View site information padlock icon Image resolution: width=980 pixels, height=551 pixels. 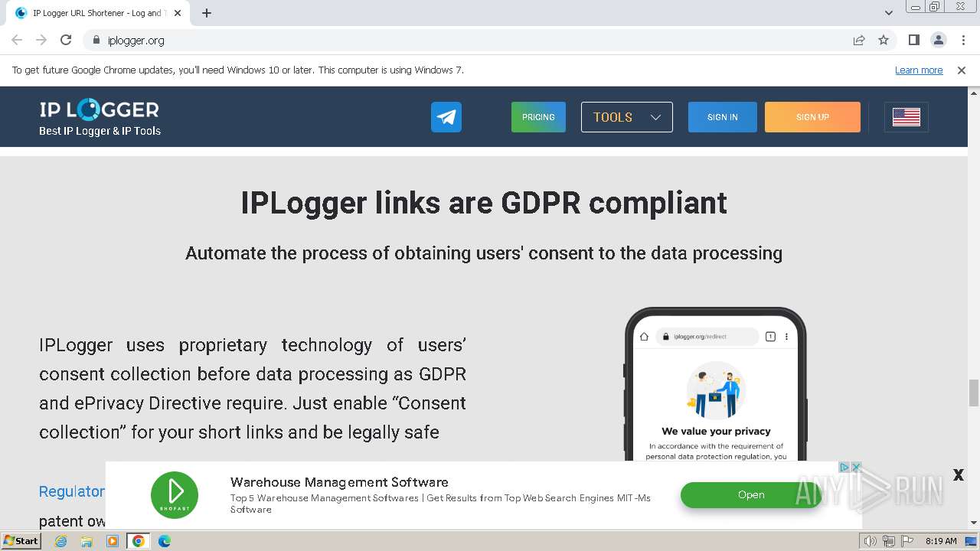click(96, 40)
